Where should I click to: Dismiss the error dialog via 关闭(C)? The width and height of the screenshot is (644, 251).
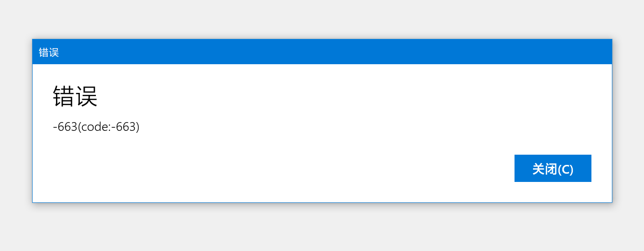552,168
